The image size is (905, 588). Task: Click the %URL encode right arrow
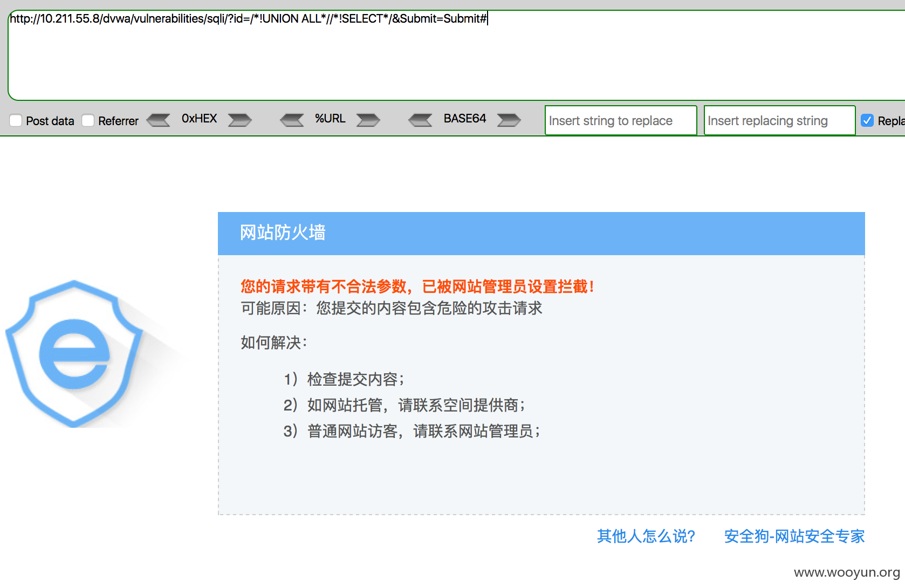[368, 120]
